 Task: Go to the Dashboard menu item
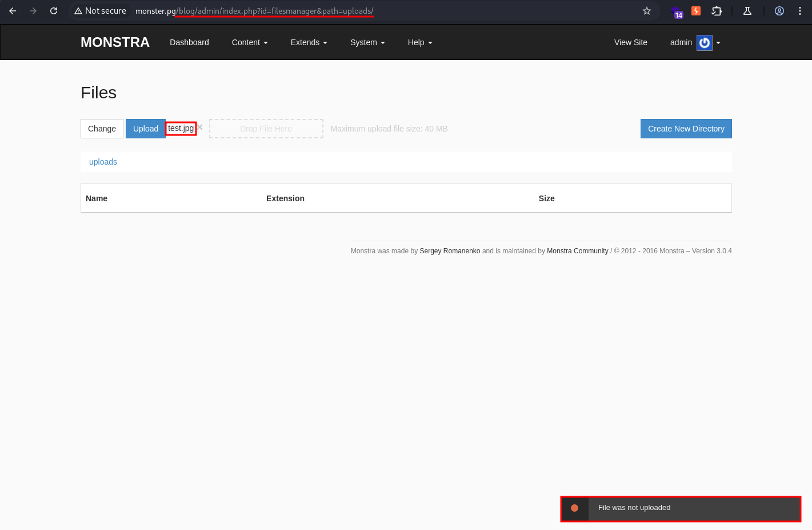(x=189, y=42)
